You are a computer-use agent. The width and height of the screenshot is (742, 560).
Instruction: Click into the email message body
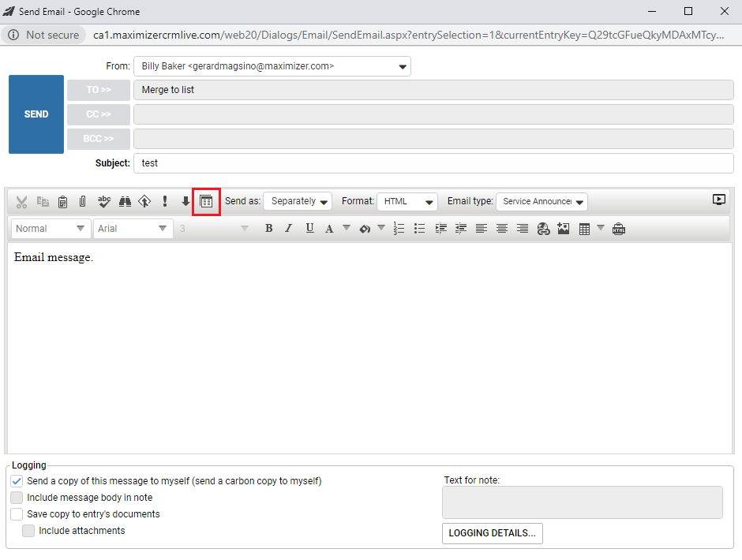370,349
